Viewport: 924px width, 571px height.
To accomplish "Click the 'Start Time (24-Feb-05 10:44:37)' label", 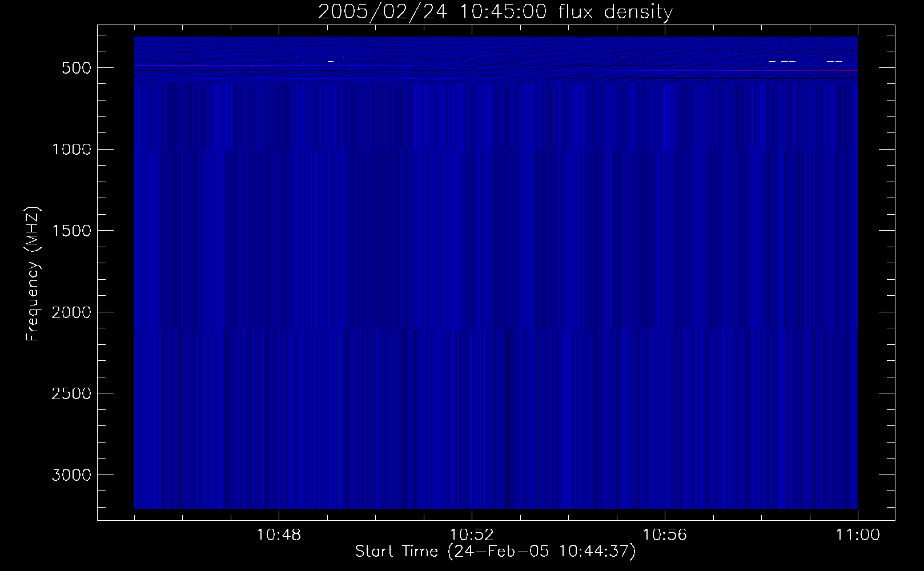I will tap(495, 552).
